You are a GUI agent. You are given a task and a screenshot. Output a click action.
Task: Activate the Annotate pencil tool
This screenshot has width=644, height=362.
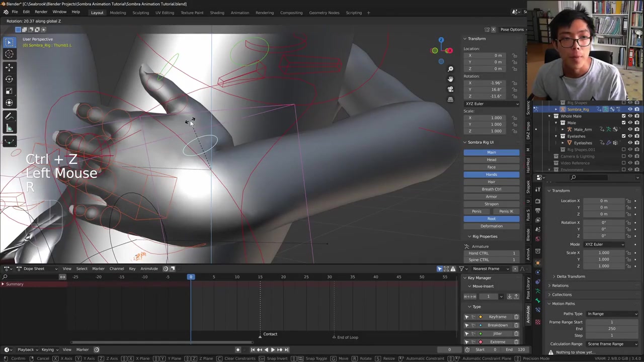tap(9, 116)
